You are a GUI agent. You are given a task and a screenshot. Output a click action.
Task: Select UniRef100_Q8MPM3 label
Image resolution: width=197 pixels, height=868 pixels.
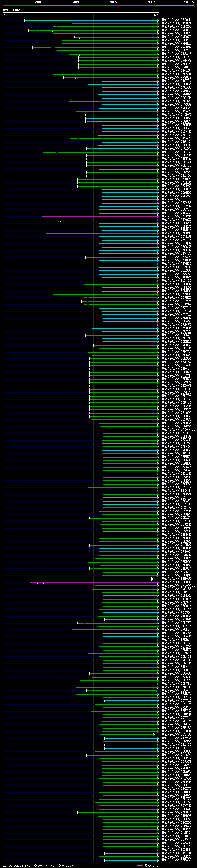pyautogui.click(x=177, y=535)
